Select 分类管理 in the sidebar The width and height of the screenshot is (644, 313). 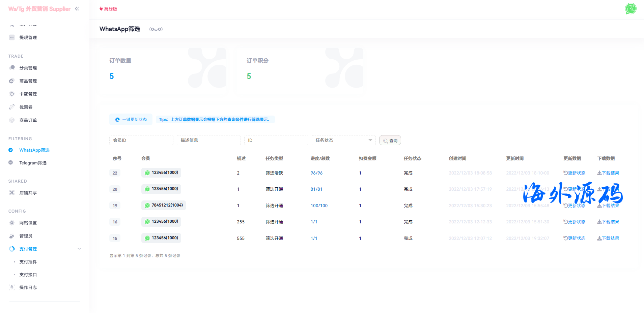28,68
